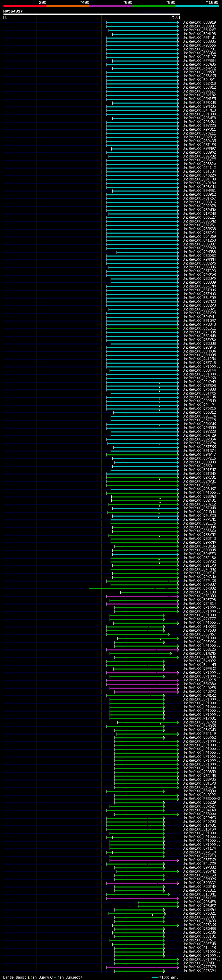The width and height of the screenshot is (222, 980).
Task: Click the hit label UniRef100_A9T4W1
Action: click(199, 38)
